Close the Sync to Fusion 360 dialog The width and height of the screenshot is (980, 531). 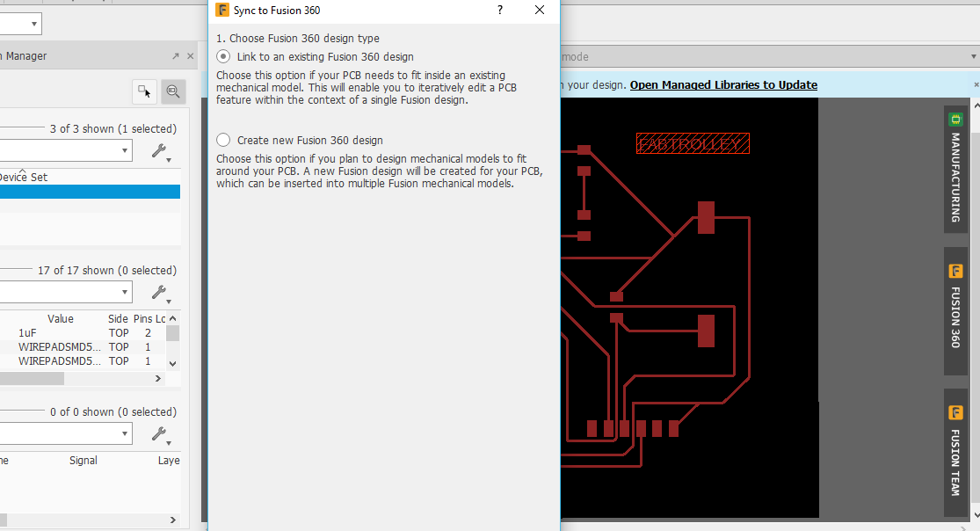540,10
